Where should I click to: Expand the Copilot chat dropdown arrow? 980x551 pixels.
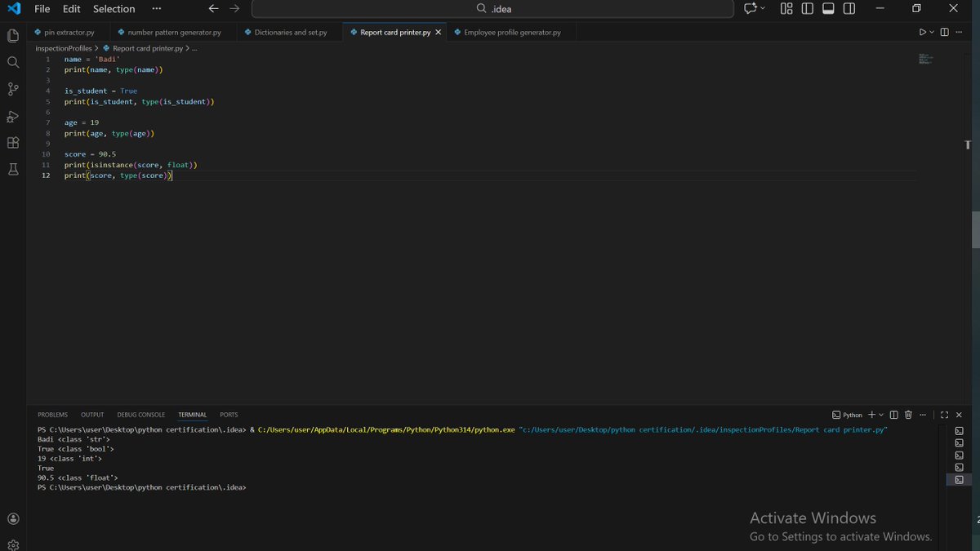coord(763,9)
